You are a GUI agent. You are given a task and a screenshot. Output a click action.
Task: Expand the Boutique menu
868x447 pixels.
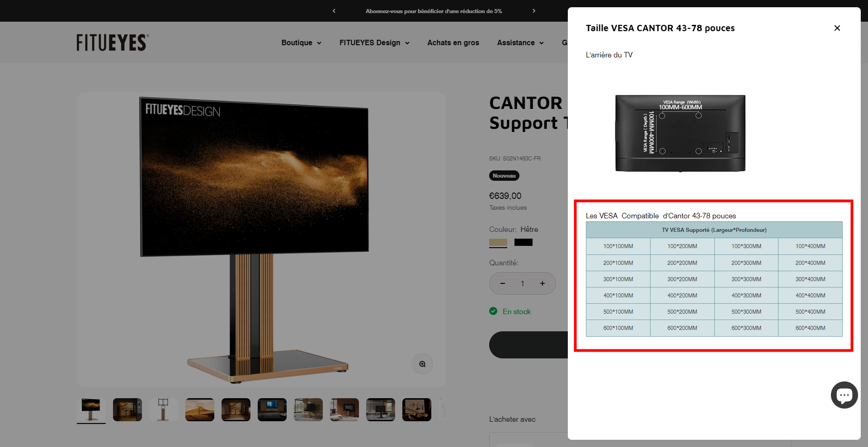click(x=301, y=42)
